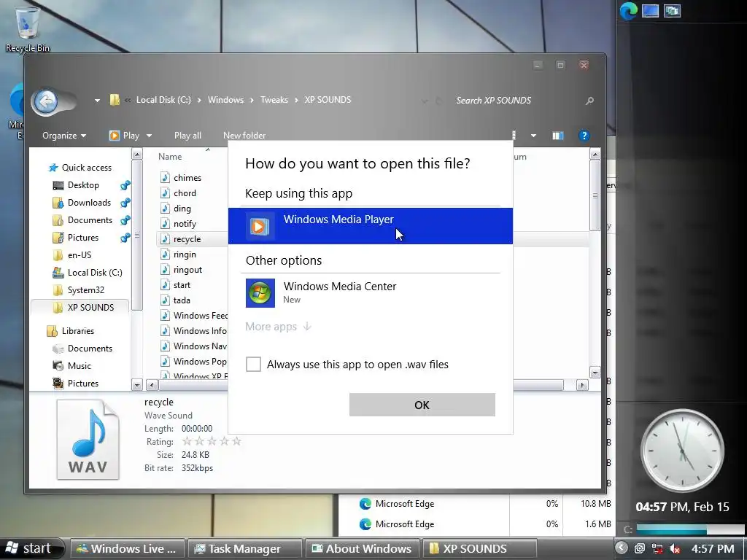
Task: Open view options dropdown arrow
Action: click(533, 136)
